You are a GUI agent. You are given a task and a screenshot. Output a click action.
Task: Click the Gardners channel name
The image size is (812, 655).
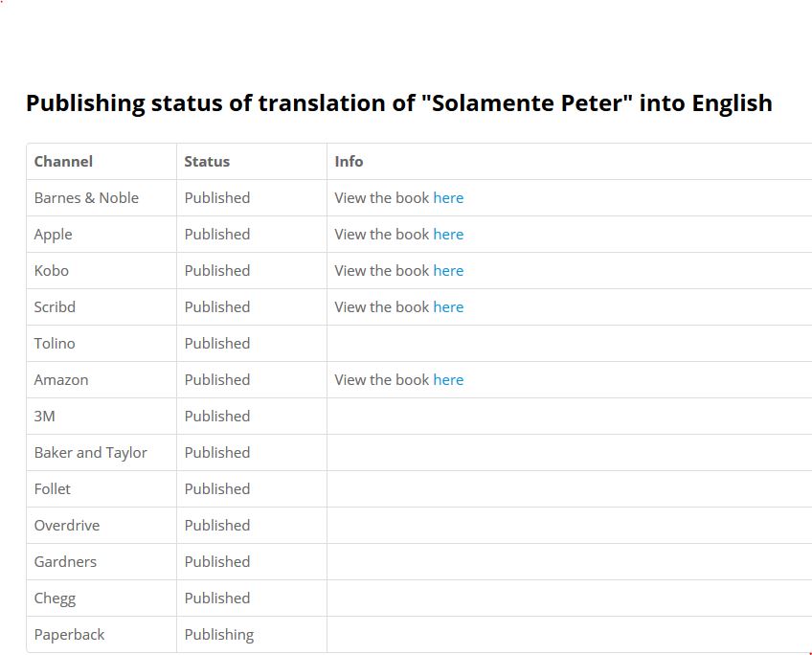pyautogui.click(x=65, y=562)
